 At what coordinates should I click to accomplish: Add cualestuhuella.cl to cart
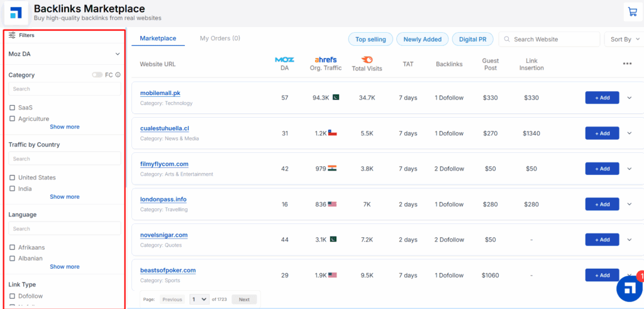coord(602,133)
